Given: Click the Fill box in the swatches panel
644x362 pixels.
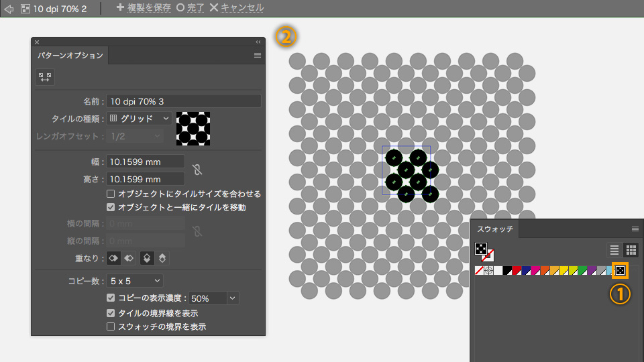Looking at the screenshot, I should click(x=481, y=249).
